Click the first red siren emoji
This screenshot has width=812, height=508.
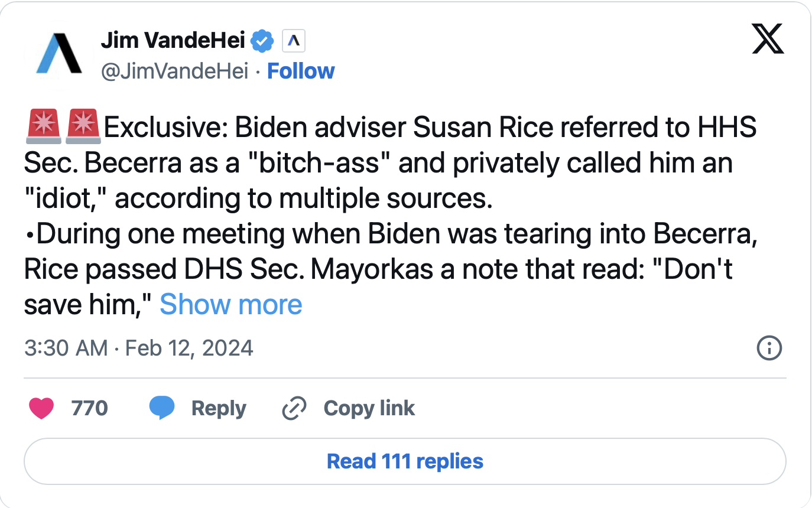(x=43, y=127)
